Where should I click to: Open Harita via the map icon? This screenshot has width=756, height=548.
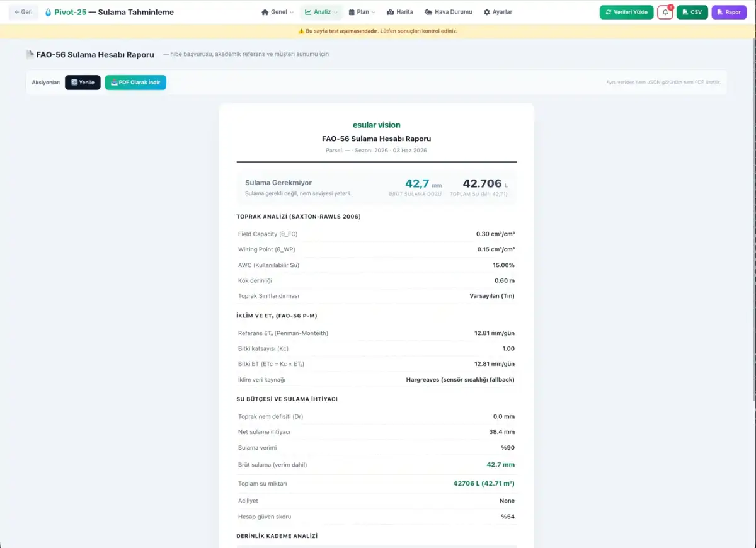pos(390,12)
